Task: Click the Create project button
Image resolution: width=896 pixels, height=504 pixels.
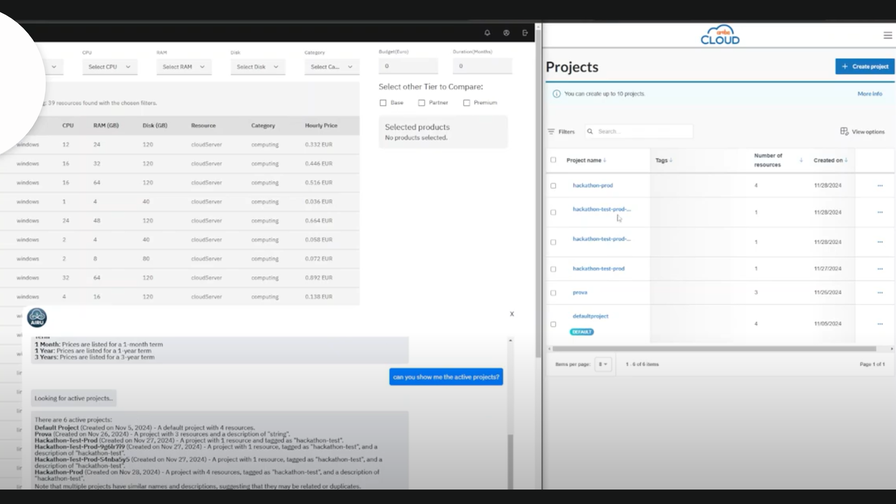Action: click(x=864, y=67)
